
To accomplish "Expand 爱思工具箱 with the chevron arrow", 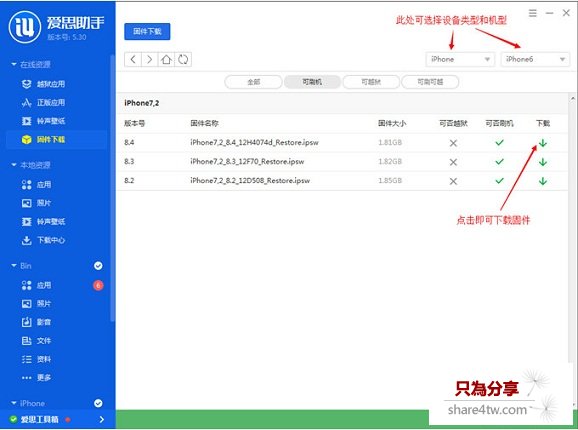I will click(x=102, y=419).
